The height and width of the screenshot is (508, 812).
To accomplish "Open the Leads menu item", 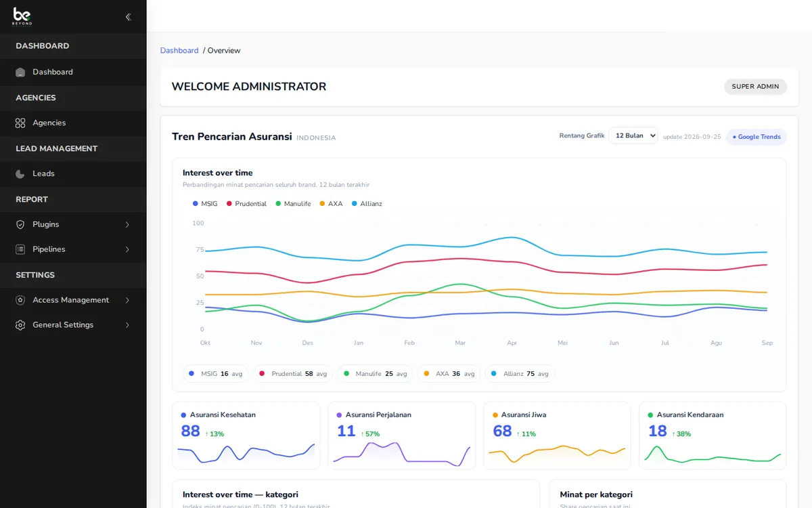I will coord(73,173).
